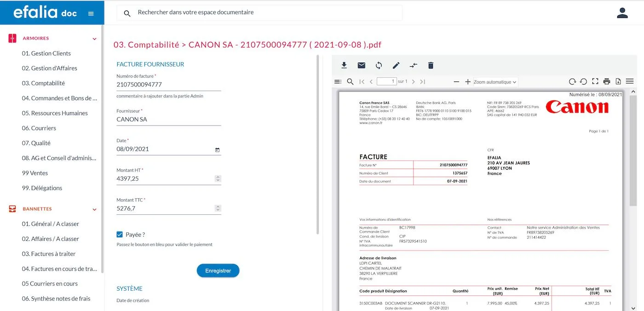Screen dimensions: 644x311
Task: Open the Date field calendar picker
Action: 217,150
